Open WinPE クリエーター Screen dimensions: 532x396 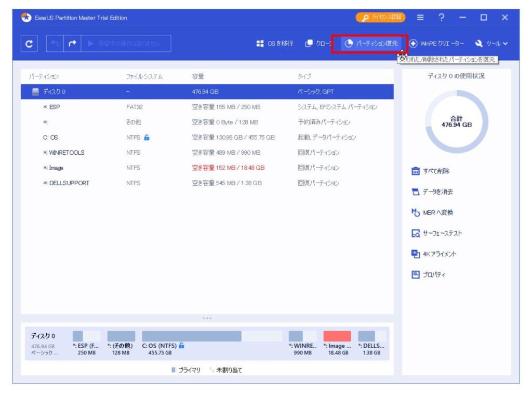coord(436,44)
